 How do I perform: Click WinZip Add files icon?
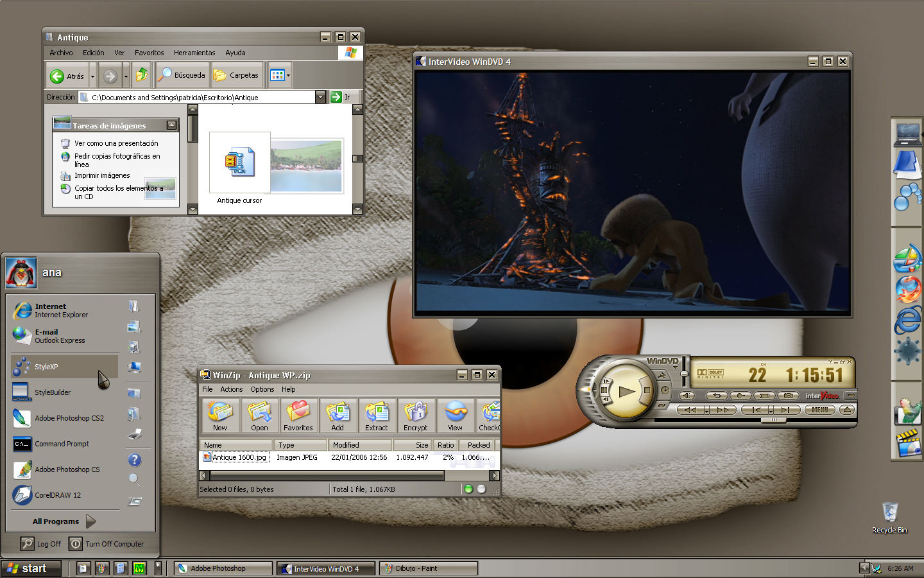coord(338,416)
